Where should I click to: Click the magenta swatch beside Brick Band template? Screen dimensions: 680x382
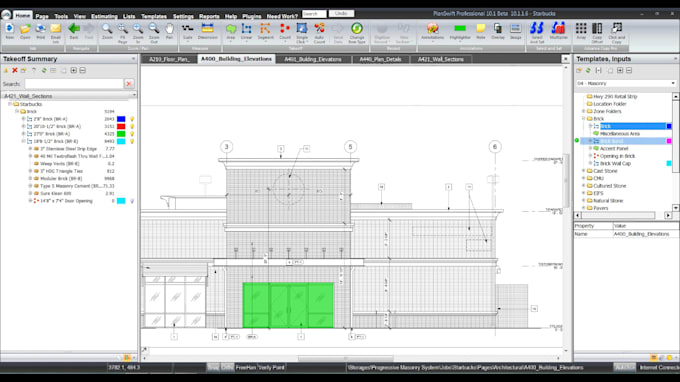coord(669,141)
